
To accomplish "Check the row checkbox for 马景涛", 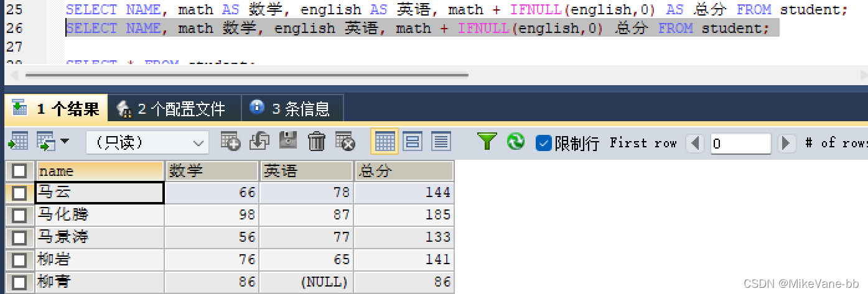I will pos(19,237).
